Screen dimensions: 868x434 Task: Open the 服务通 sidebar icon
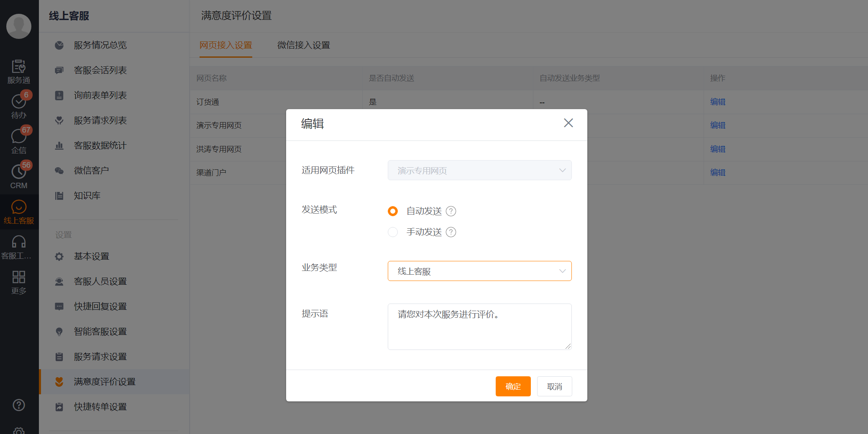coord(19,67)
